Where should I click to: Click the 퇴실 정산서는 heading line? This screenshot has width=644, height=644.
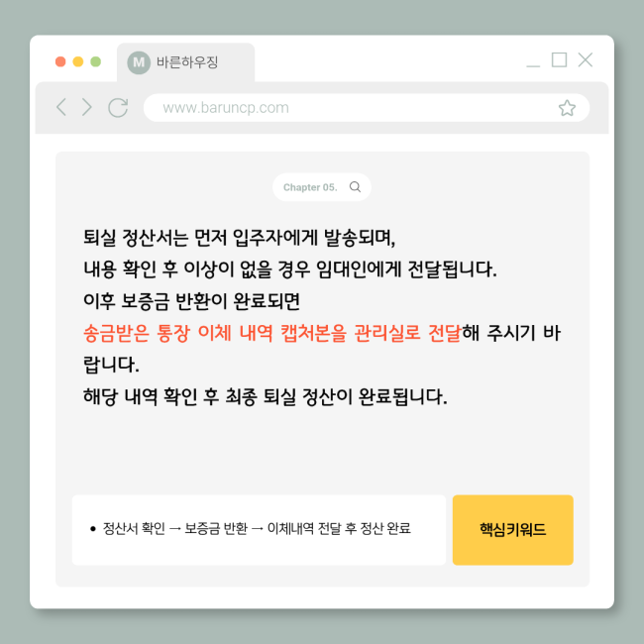(x=239, y=238)
